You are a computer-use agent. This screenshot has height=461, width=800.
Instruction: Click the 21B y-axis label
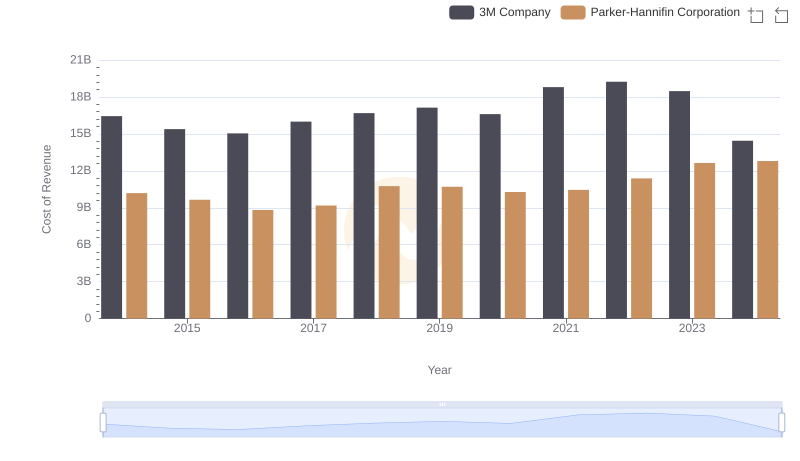coord(81,60)
